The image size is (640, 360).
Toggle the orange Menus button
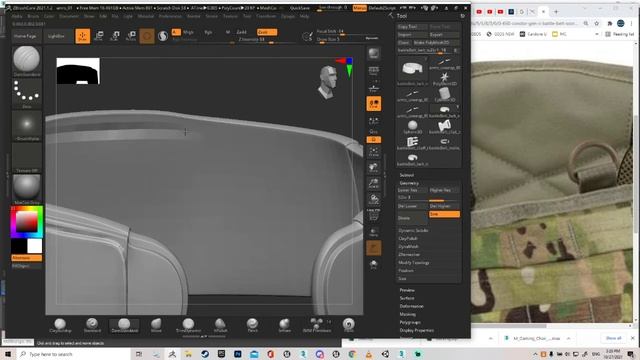click(x=360, y=8)
